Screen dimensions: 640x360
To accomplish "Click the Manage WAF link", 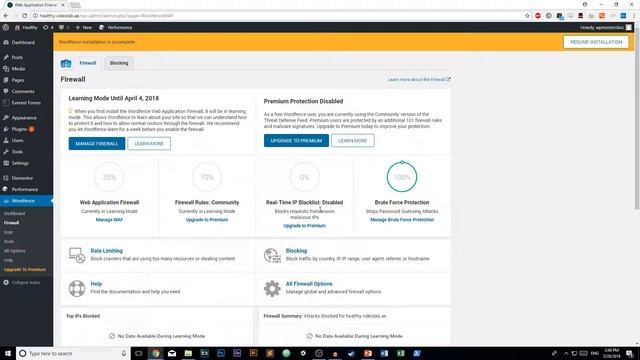I will tap(109, 220).
